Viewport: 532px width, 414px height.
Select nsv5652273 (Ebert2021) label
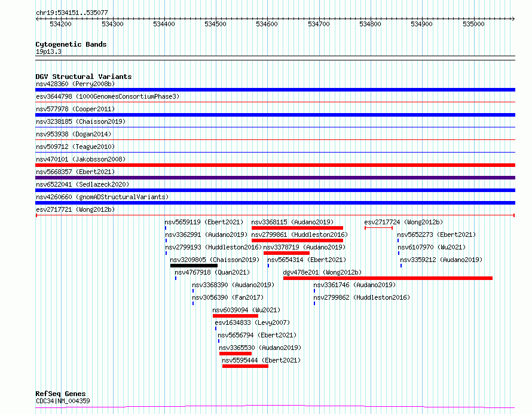[437, 235]
